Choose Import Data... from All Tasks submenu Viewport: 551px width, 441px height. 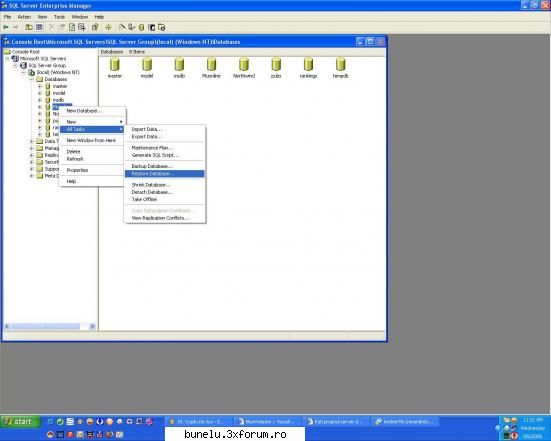[x=164, y=129]
